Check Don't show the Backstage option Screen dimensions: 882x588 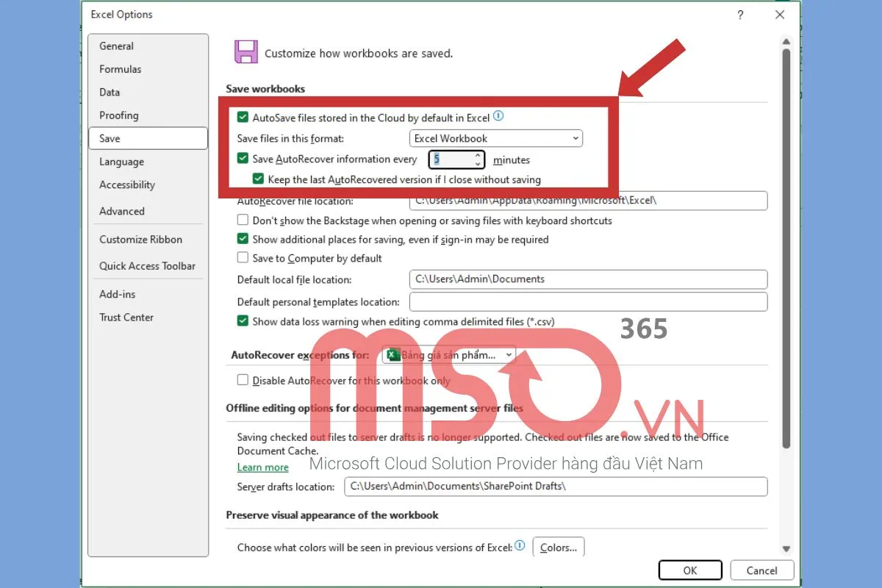(x=243, y=220)
